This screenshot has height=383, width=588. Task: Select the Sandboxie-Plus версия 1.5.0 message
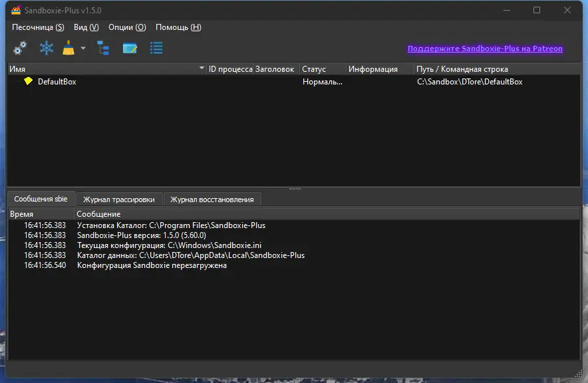pos(294,235)
